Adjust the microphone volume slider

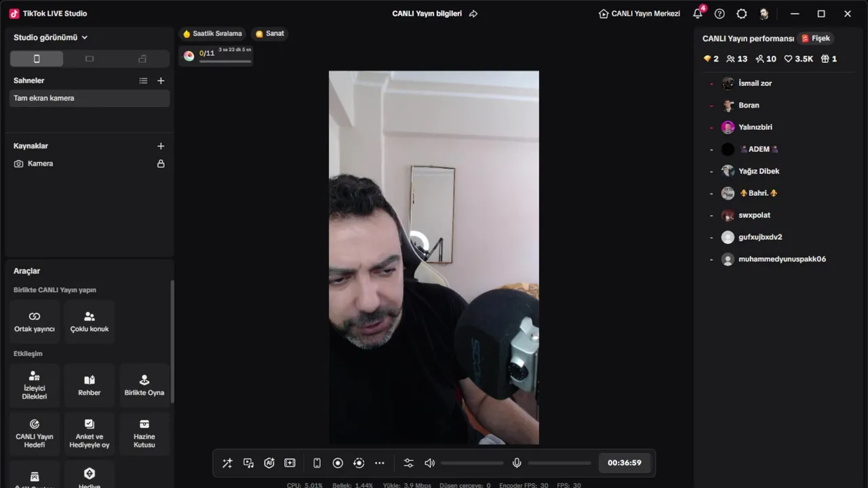tap(559, 463)
